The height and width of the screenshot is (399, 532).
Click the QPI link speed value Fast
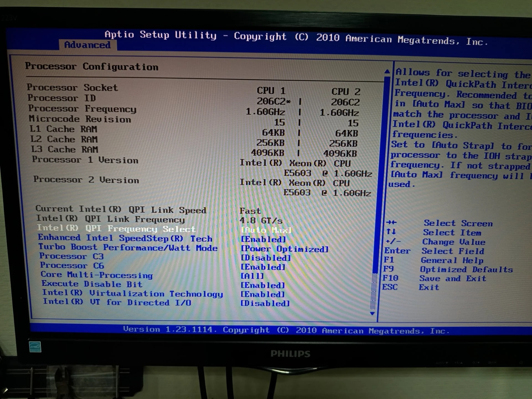[x=250, y=211]
